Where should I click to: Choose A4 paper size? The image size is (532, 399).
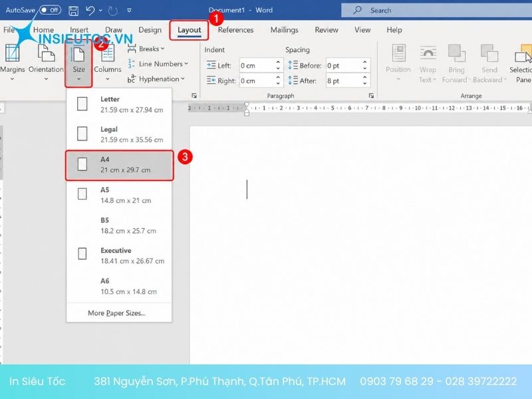pos(119,165)
